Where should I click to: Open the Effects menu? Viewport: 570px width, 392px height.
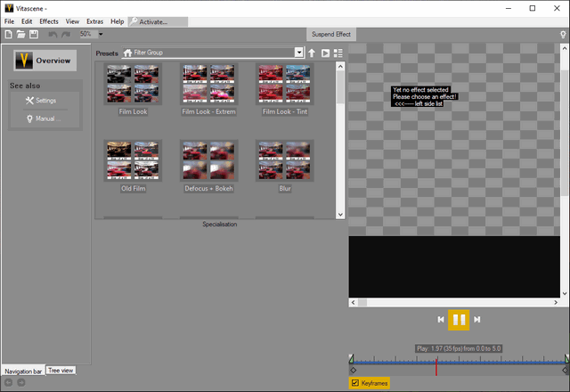[x=49, y=20]
